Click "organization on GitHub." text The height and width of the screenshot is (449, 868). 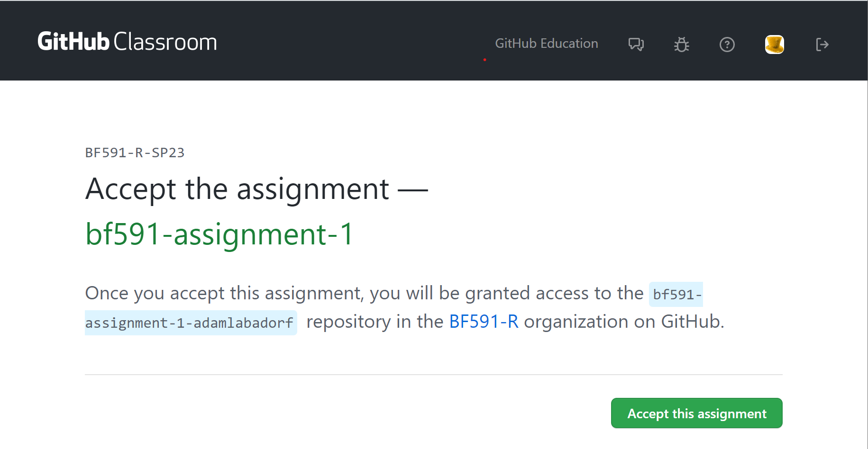623,322
